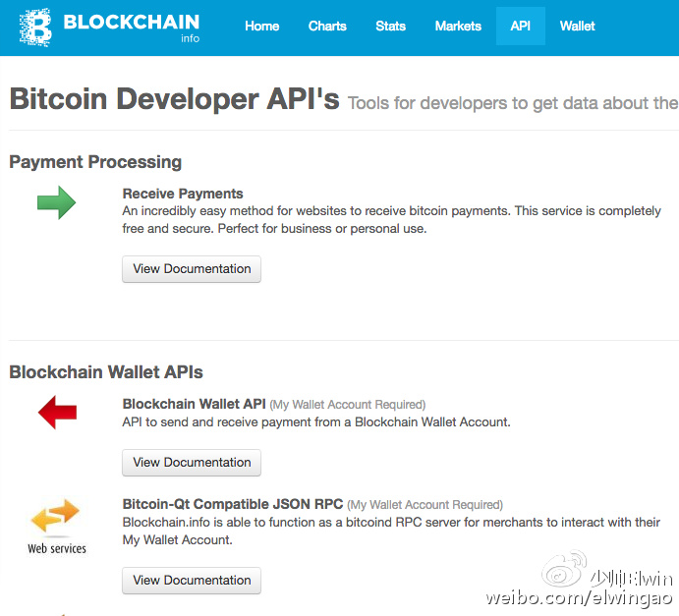Image resolution: width=679 pixels, height=616 pixels.
Task: Open the Home navigation tab
Action: [261, 26]
